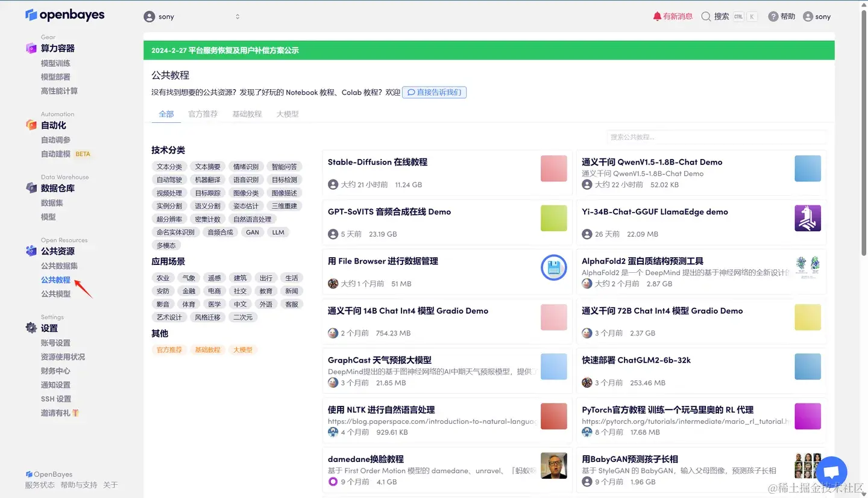Open 高性能计算 in the sidebar
Viewport: 868px width, 498px height.
[59, 91]
